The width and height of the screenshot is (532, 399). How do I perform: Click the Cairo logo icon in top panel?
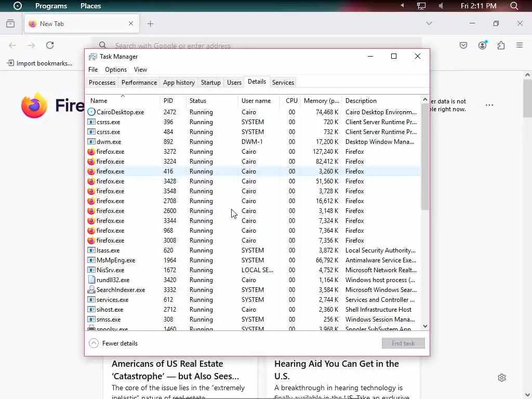click(17, 6)
